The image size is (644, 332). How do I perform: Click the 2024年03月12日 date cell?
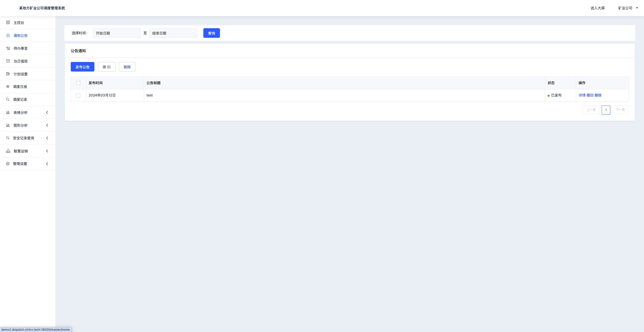click(115, 95)
